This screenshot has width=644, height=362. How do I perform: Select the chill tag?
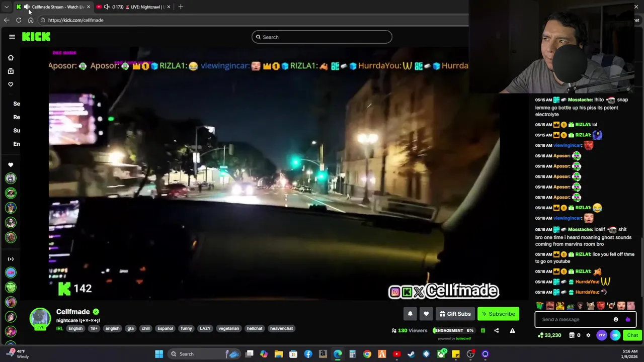(x=145, y=328)
